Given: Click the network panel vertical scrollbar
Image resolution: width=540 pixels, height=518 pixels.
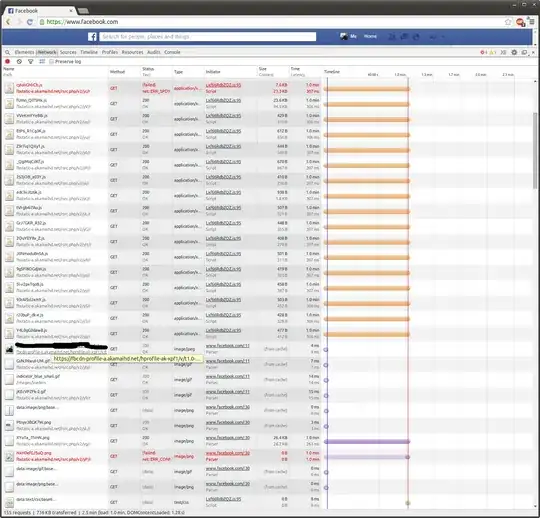Looking at the screenshot, I should [535, 151].
